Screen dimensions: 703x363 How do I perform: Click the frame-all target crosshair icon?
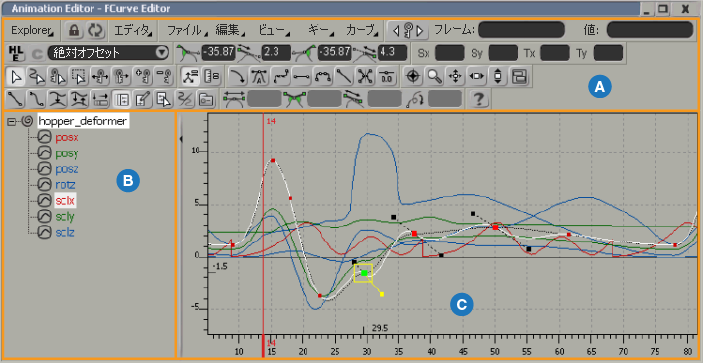(x=412, y=77)
